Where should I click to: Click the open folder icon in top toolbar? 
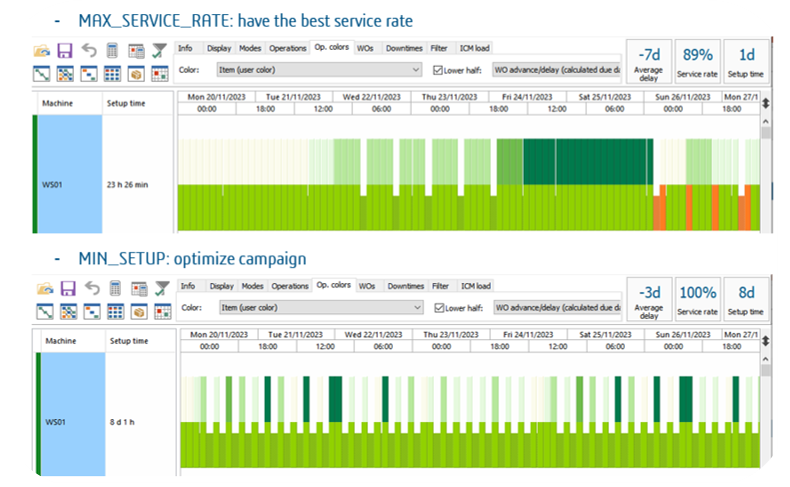(41, 51)
